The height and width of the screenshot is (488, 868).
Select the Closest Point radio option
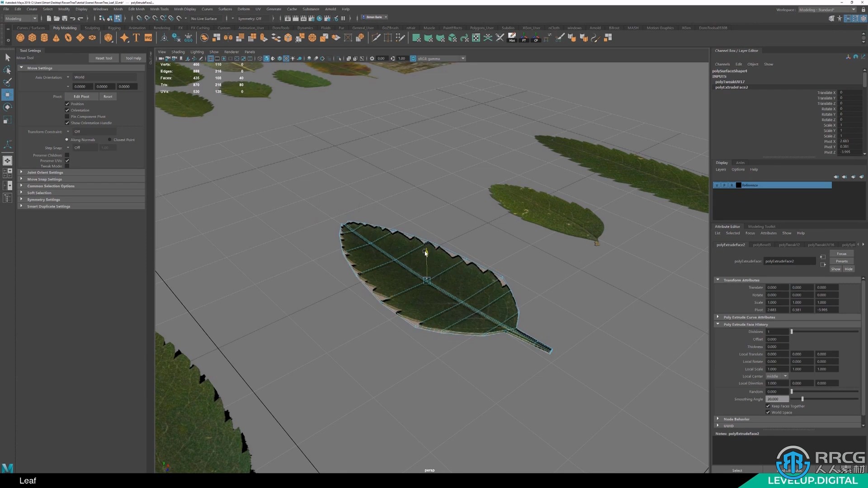110,140
